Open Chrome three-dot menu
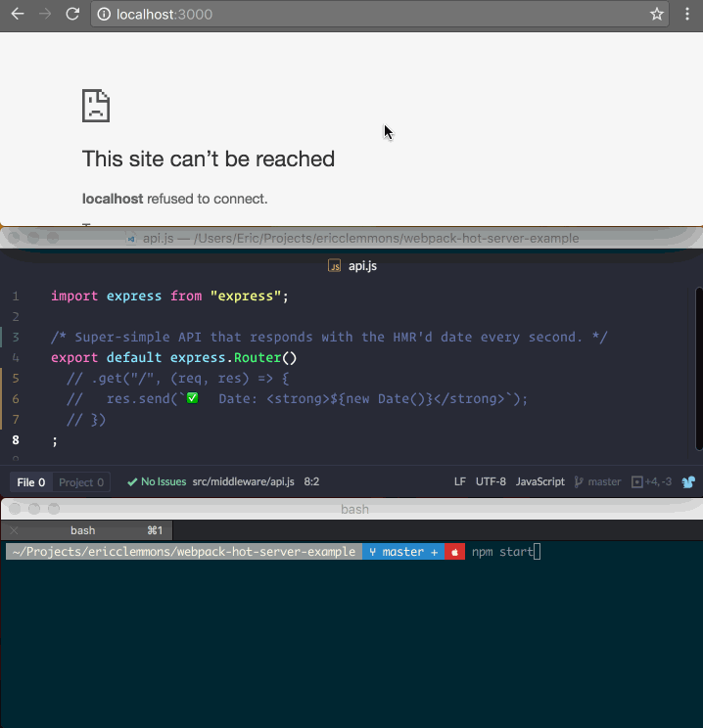Screen dimensions: 703x728 pos(687,14)
